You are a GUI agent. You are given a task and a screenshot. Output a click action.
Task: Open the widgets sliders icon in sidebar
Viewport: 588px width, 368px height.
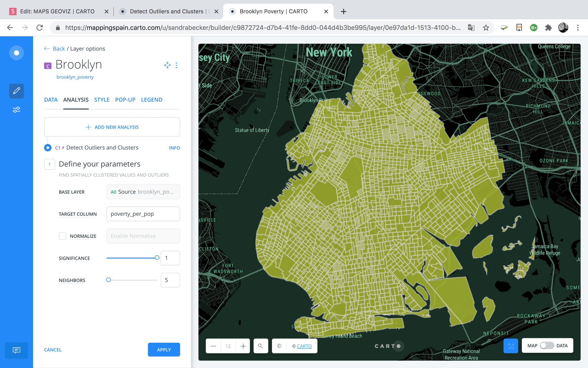click(16, 110)
